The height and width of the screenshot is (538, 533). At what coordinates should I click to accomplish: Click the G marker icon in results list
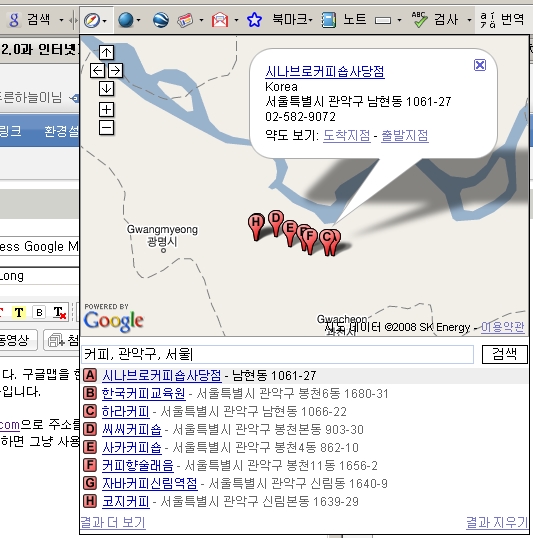coord(90,483)
